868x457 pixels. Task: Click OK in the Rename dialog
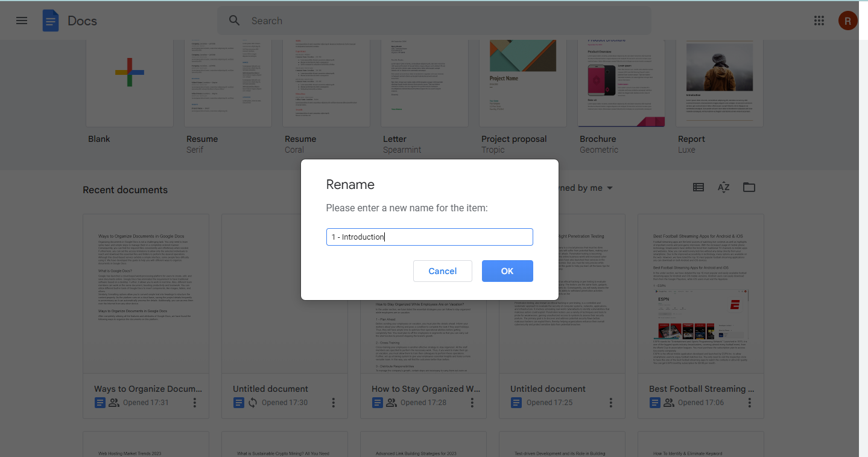[507, 271]
